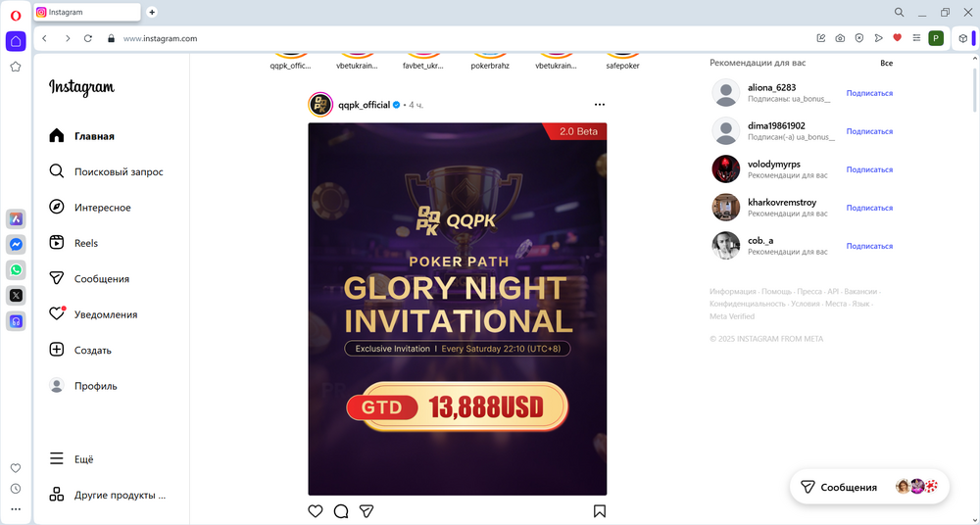Open post options three-dot menu
The height and width of the screenshot is (525, 980).
pos(600,105)
